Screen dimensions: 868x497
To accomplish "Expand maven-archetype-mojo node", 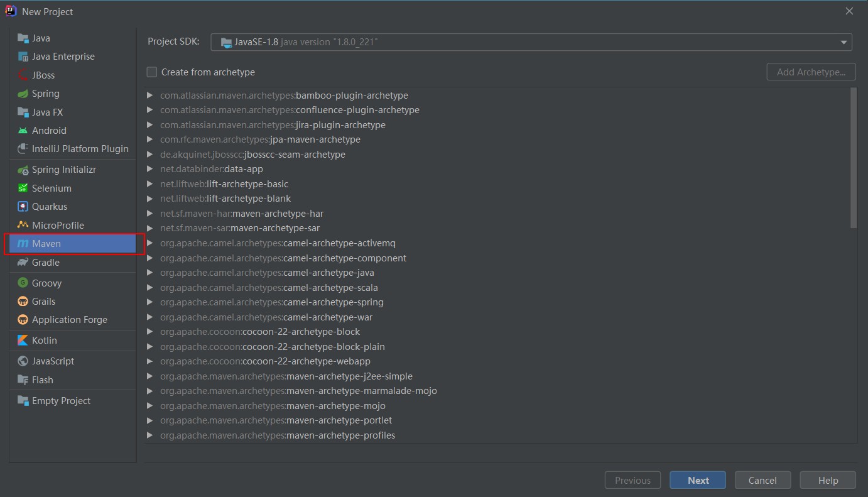I will 150,406.
